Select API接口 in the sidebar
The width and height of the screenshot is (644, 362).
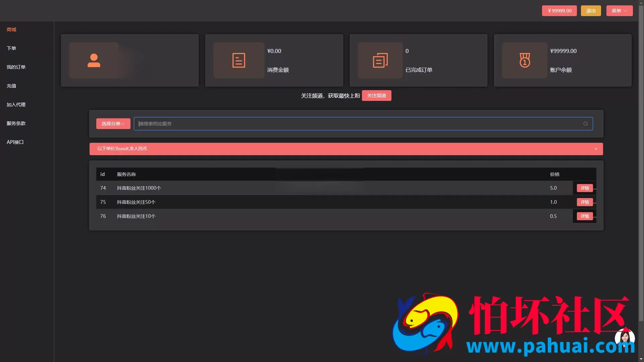tap(15, 142)
